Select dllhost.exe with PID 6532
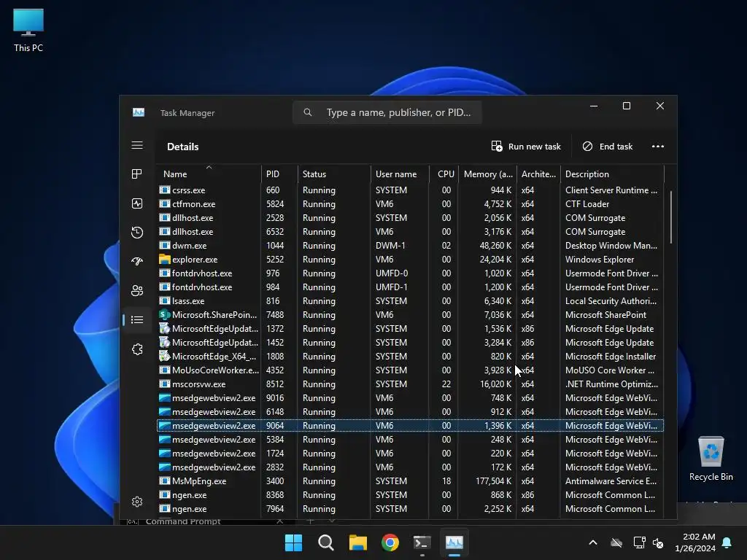 click(410, 231)
